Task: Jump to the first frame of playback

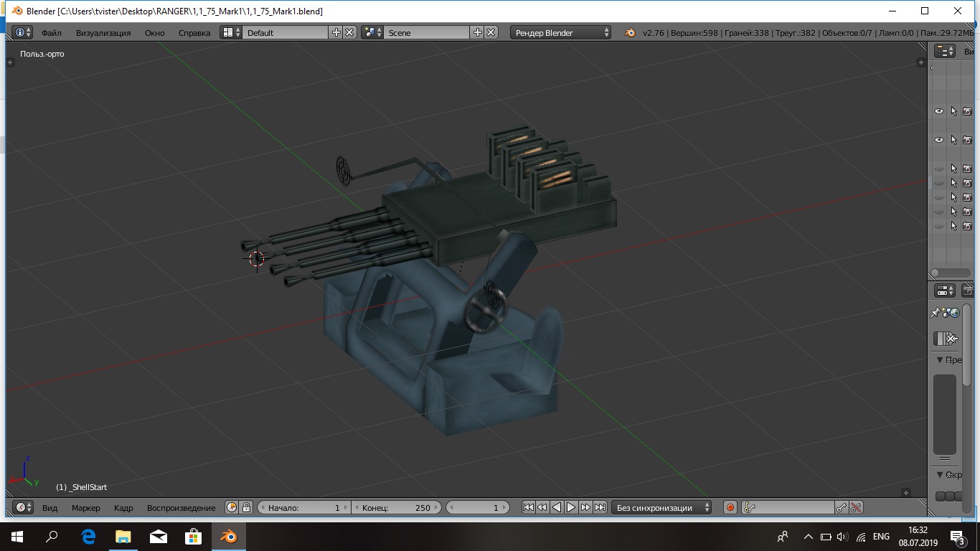Action: tap(528, 507)
